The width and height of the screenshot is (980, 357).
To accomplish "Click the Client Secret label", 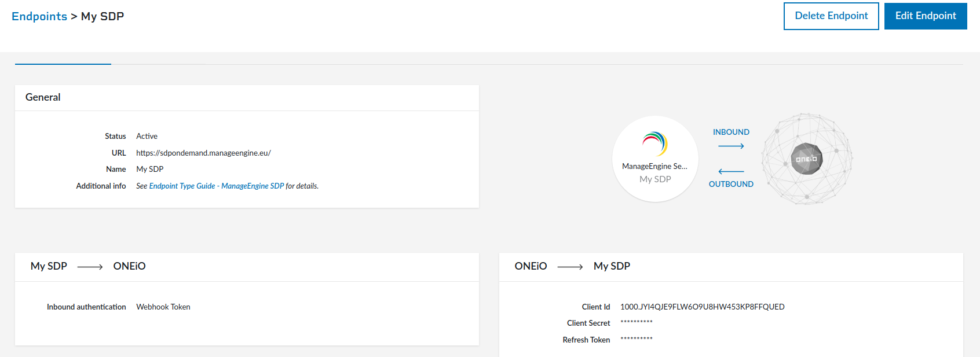I will pyautogui.click(x=588, y=323).
